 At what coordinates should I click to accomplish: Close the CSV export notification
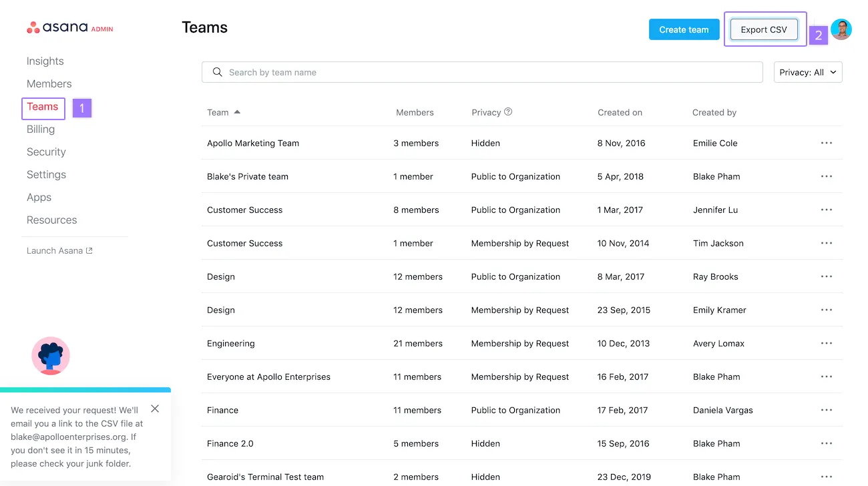(x=155, y=409)
